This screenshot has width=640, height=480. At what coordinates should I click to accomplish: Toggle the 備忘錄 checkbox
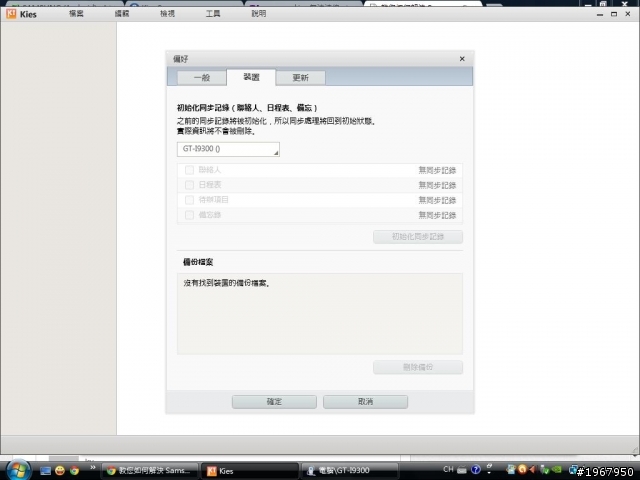pos(189,215)
